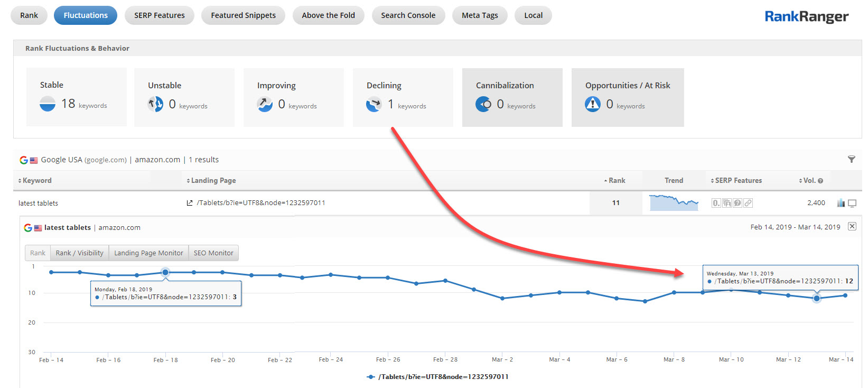Open the Cannibalization keywords card
The image size is (868, 388).
point(512,97)
